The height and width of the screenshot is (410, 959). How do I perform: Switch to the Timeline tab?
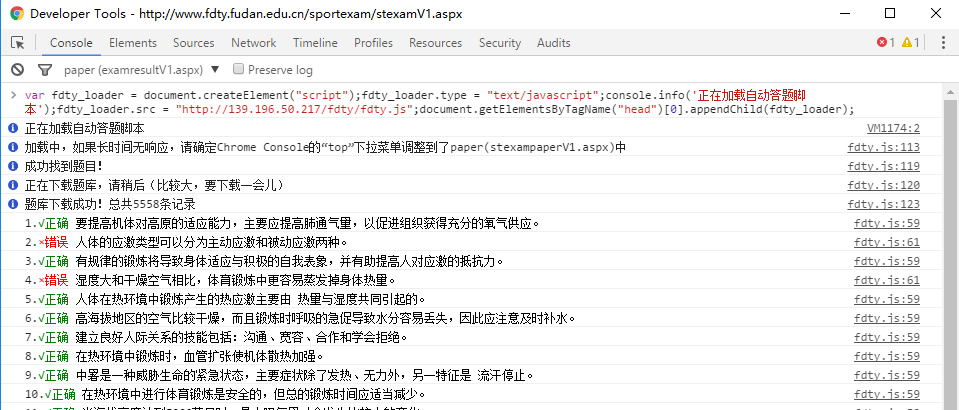(x=315, y=43)
